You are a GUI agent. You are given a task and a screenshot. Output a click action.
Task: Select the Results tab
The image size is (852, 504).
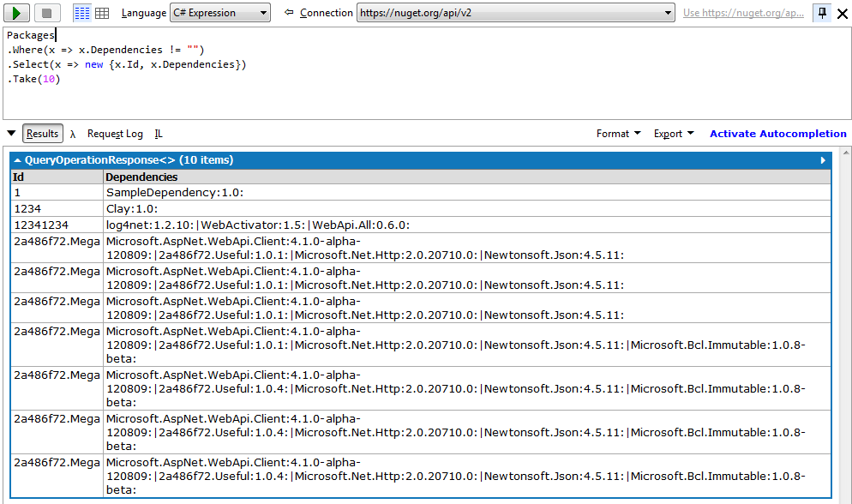[42, 134]
